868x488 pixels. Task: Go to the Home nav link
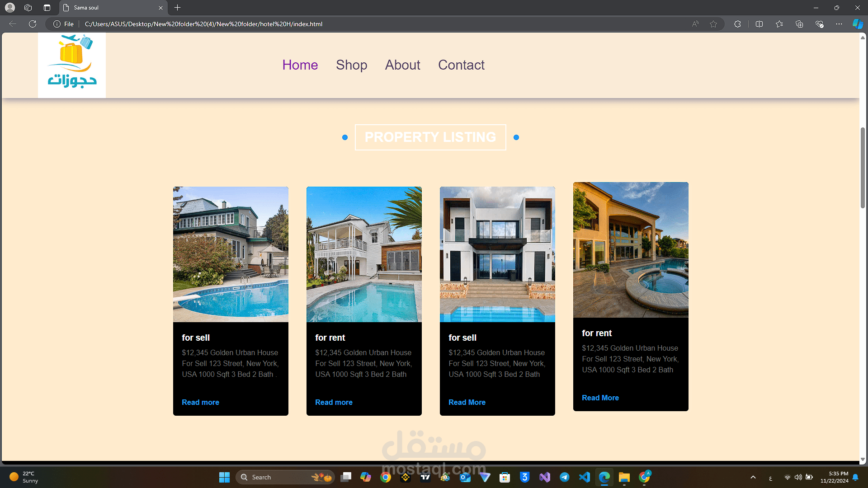(300, 65)
